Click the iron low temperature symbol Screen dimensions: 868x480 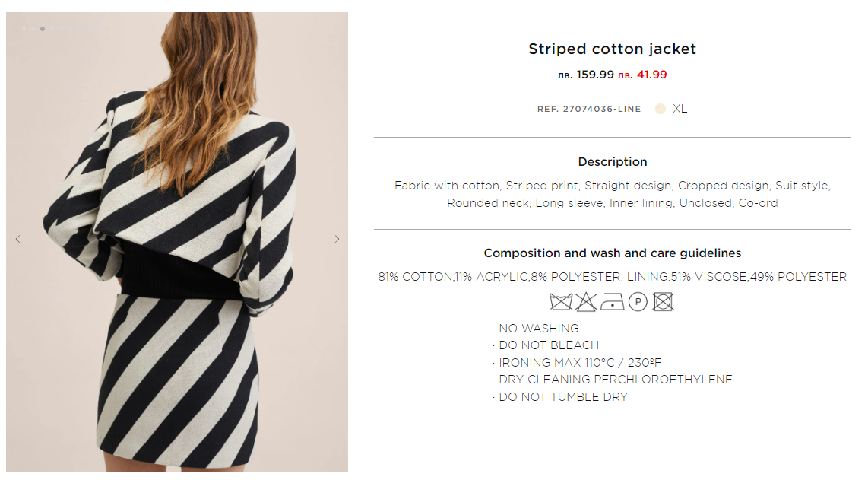click(x=612, y=303)
